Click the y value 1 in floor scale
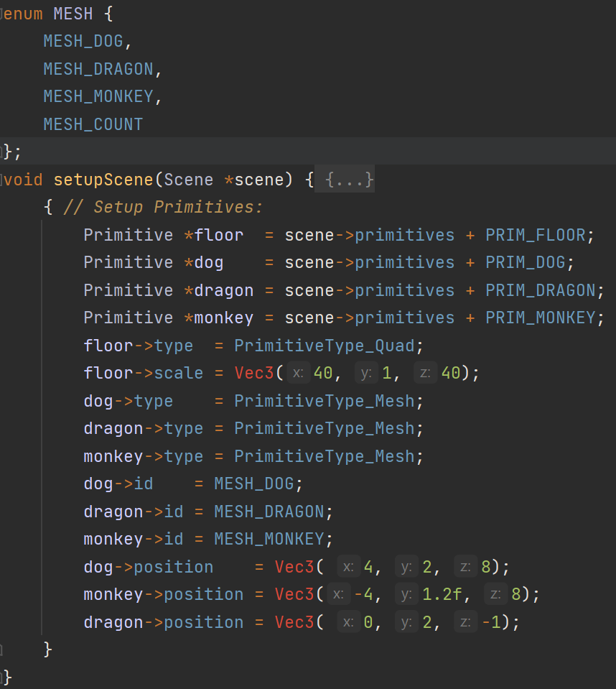Viewport: 616px width, 689px height. [x=387, y=373]
